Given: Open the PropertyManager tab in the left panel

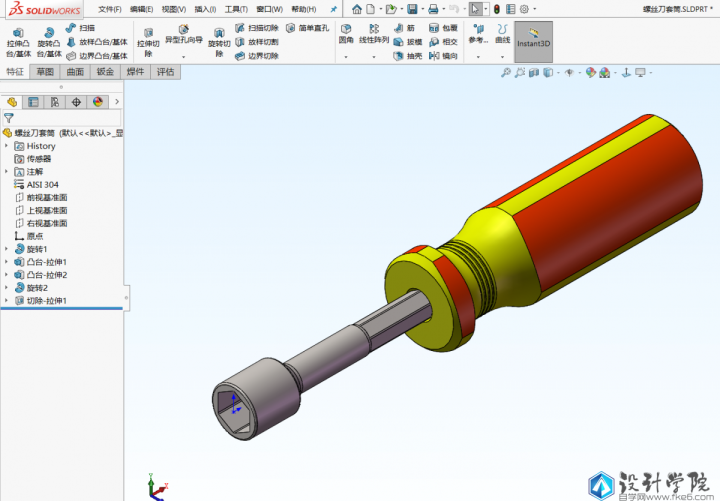Looking at the screenshot, I should (x=33, y=102).
